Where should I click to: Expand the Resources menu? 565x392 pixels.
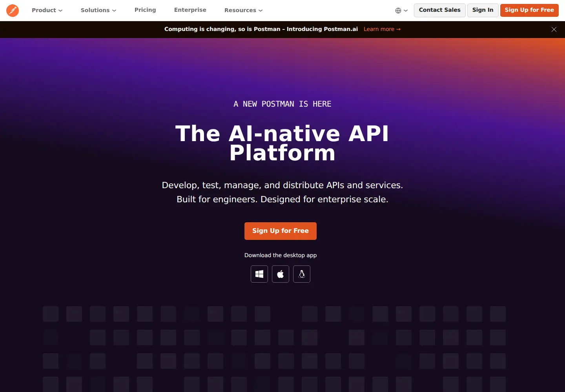point(244,10)
